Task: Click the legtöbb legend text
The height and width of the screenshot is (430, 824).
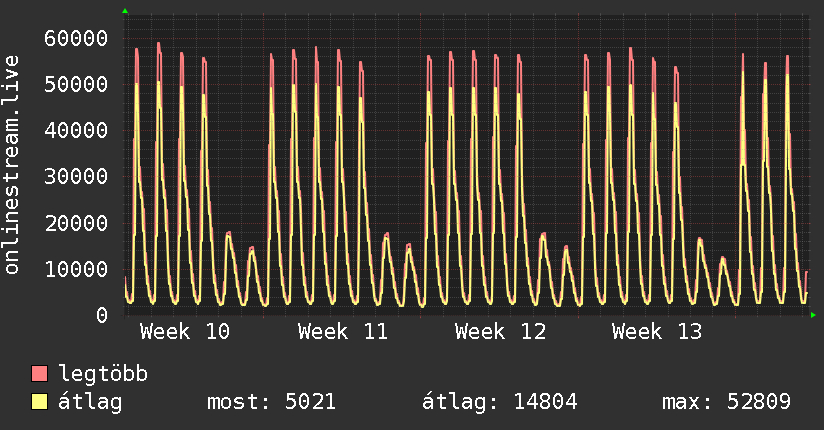Action: click(104, 375)
